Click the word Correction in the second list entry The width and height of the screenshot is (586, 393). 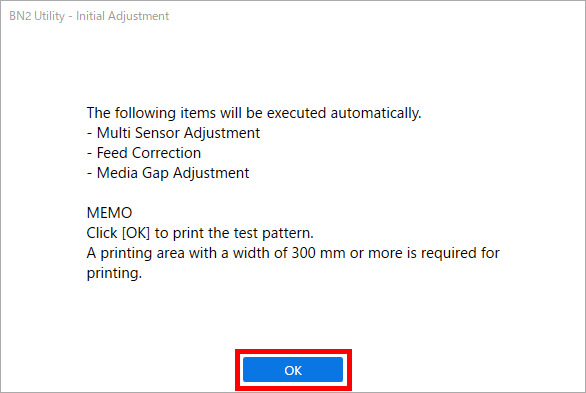tap(167, 153)
